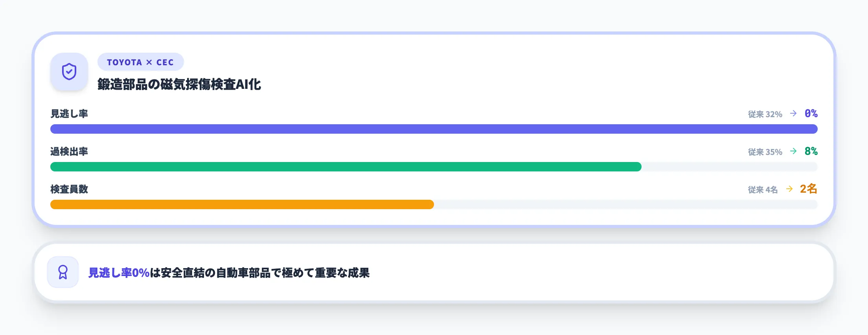Viewport: 868px width, 335px height.
Task: Select the TOYOTA × CEC badge
Action: click(x=140, y=62)
